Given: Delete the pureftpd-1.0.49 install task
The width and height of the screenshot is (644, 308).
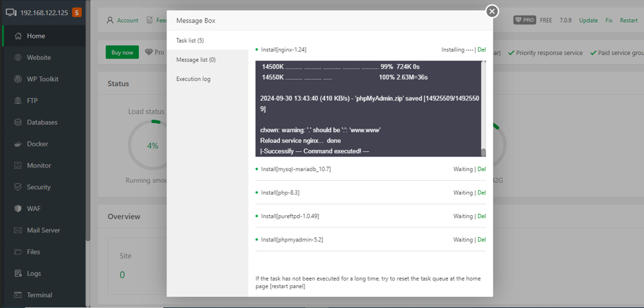Looking at the screenshot, I should coord(482,216).
